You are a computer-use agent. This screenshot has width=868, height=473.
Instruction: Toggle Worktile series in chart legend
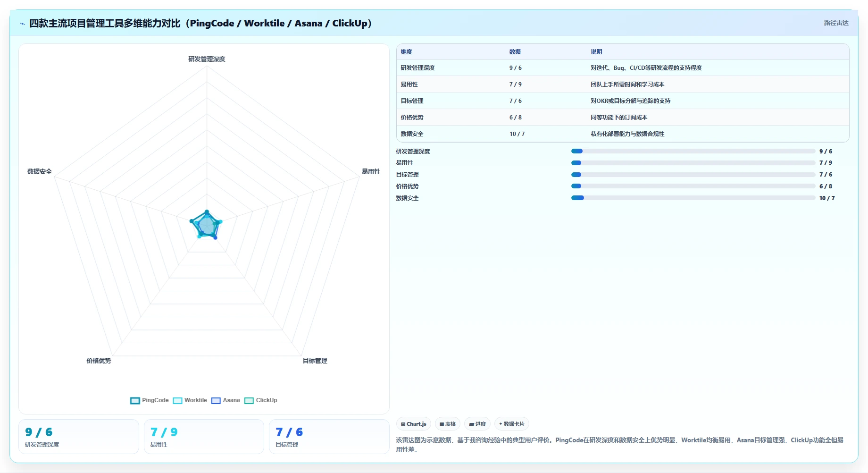coord(190,400)
